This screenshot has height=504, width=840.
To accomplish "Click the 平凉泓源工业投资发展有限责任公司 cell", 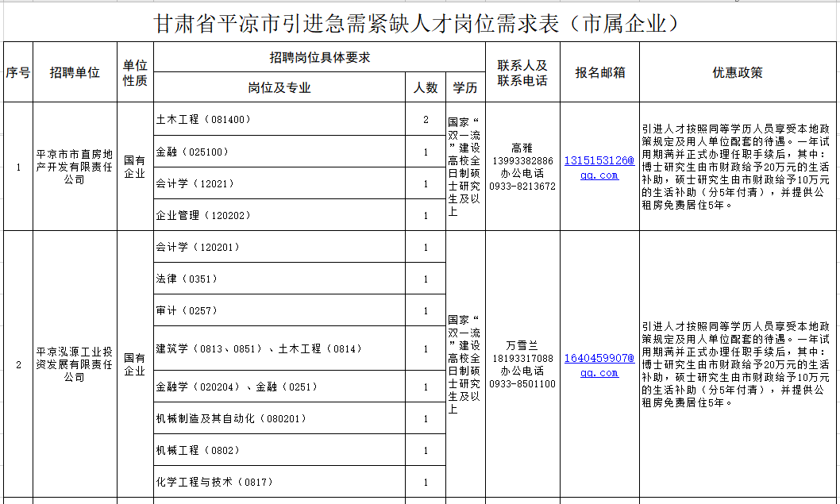I will [x=75, y=366].
